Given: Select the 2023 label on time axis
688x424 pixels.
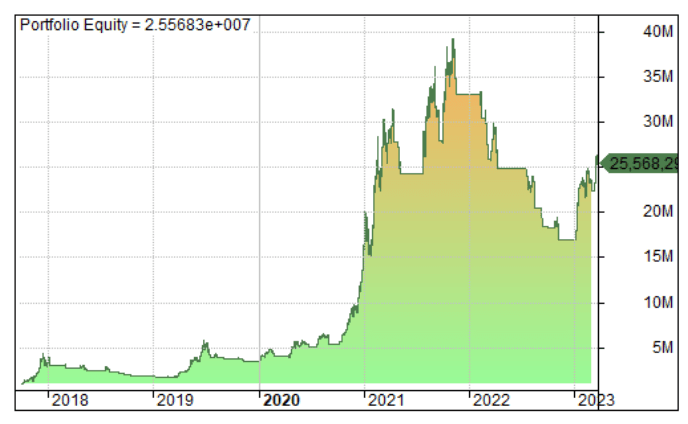Looking at the screenshot, I should point(596,401).
